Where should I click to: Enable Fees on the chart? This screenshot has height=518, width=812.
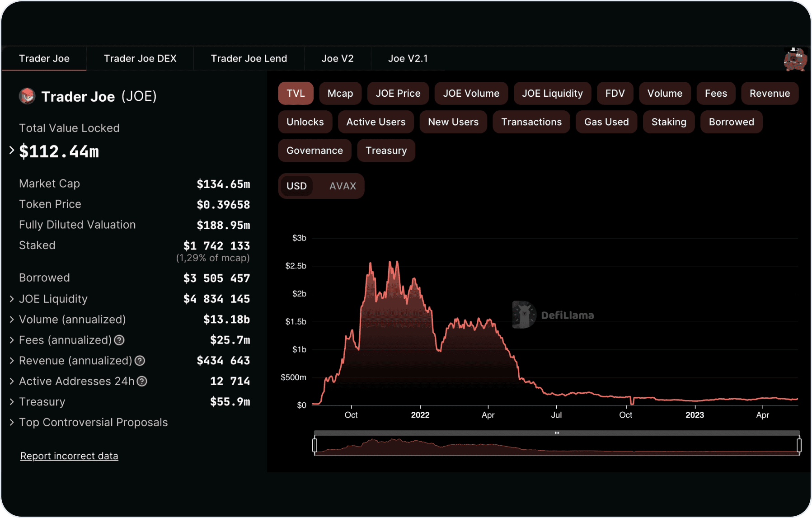click(x=716, y=93)
